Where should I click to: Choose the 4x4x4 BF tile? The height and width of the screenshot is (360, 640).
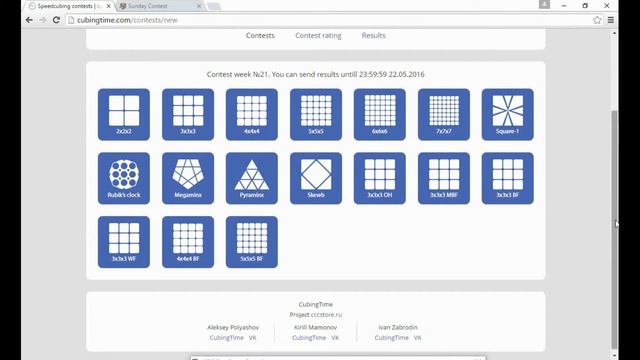188,242
